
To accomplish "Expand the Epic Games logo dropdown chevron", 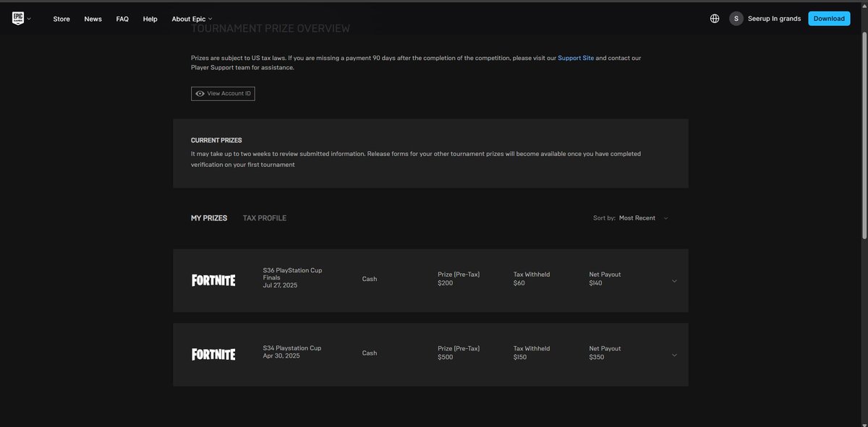I will click(29, 19).
